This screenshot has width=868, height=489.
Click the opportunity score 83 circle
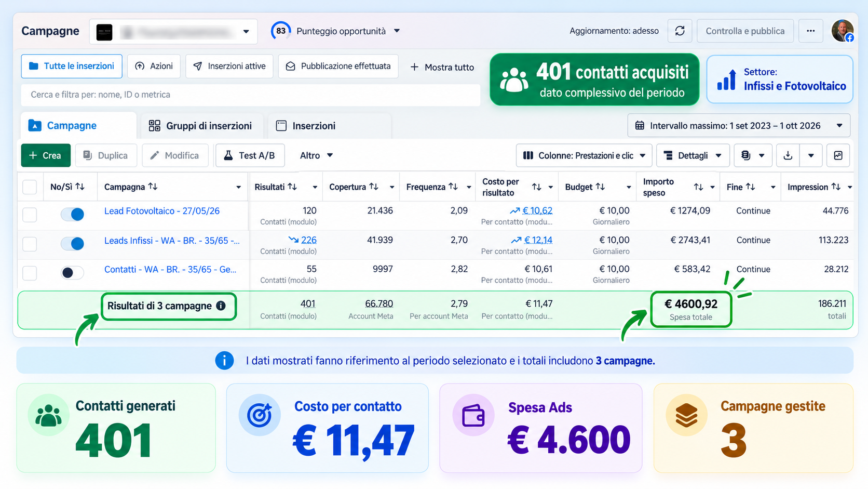(281, 31)
